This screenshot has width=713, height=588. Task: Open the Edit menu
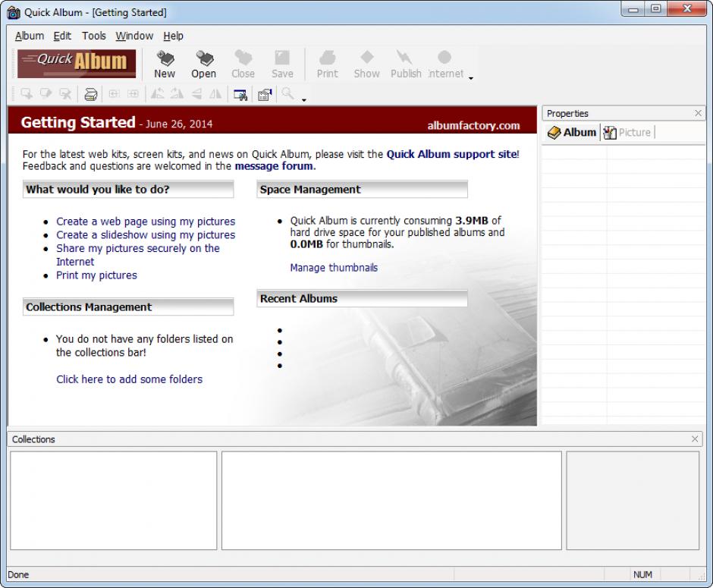[62, 36]
